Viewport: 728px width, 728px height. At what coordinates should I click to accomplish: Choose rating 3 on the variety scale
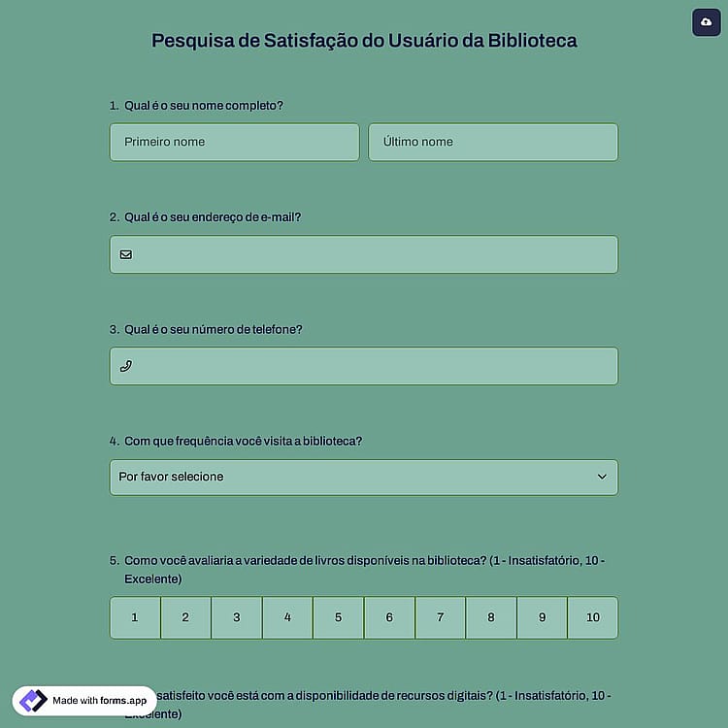click(x=237, y=617)
